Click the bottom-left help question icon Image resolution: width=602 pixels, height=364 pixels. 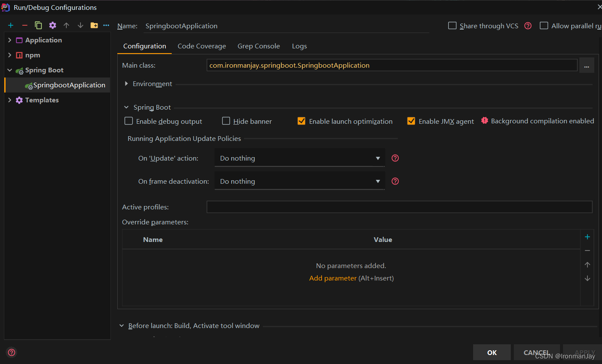coord(12,352)
